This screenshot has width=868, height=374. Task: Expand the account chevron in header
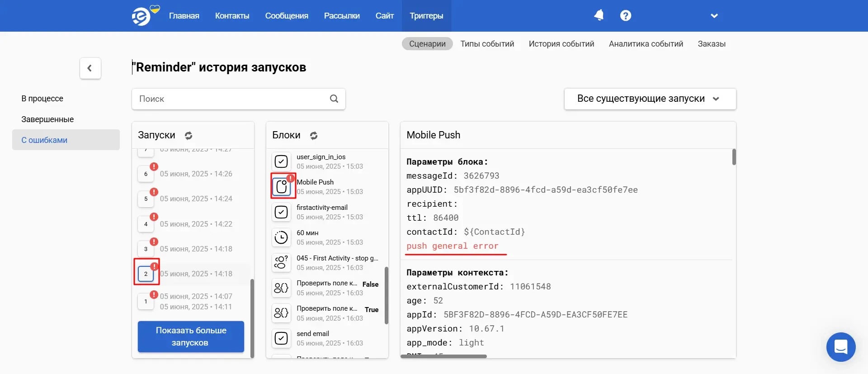click(714, 16)
